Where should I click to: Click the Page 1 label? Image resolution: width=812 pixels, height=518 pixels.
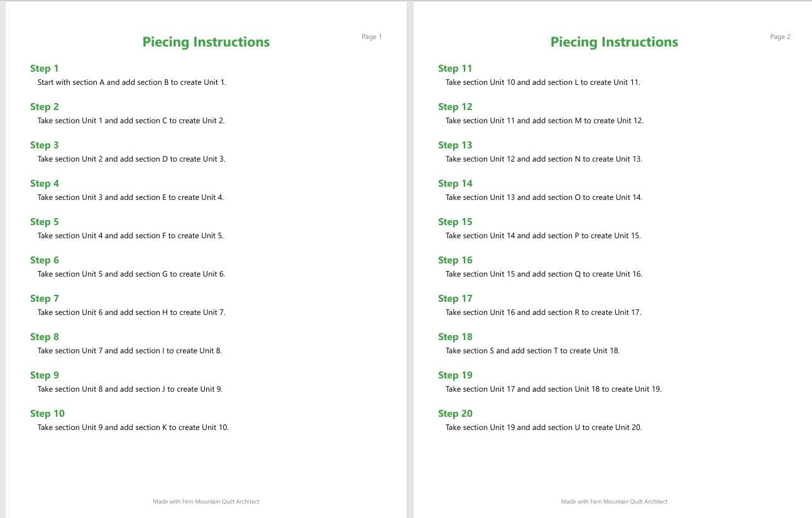[371, 37]
